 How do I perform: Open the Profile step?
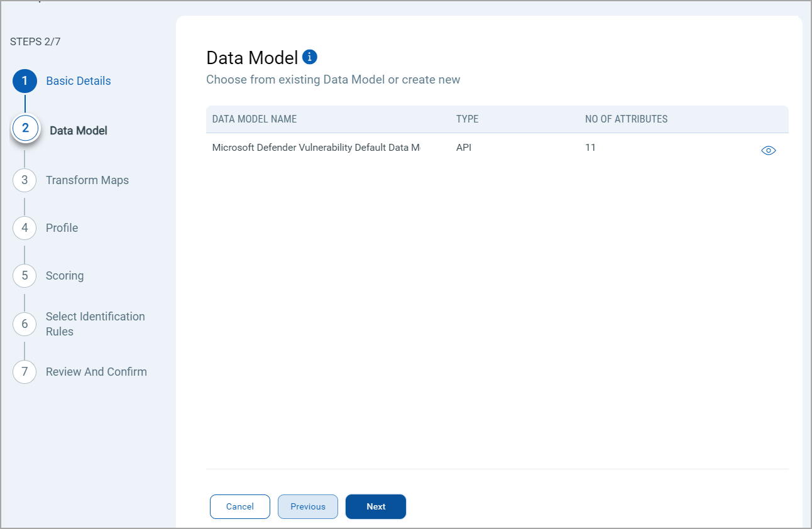(x=62, y=228)
